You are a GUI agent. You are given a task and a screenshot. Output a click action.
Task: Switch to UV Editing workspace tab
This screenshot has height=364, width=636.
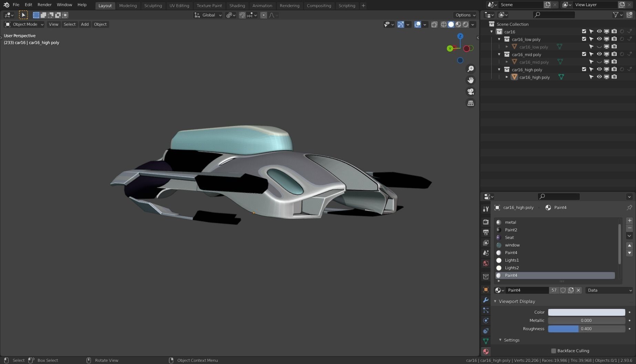click(179, 6)
